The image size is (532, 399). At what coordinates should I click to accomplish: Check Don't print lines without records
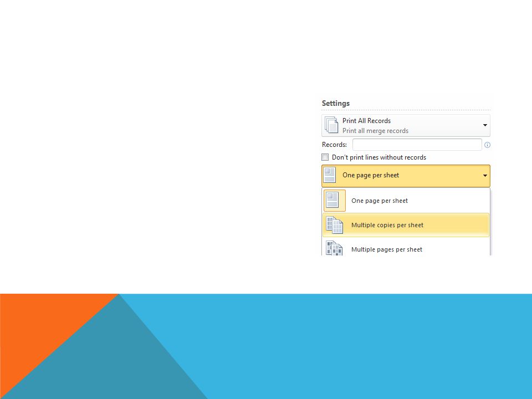point(325,157)
